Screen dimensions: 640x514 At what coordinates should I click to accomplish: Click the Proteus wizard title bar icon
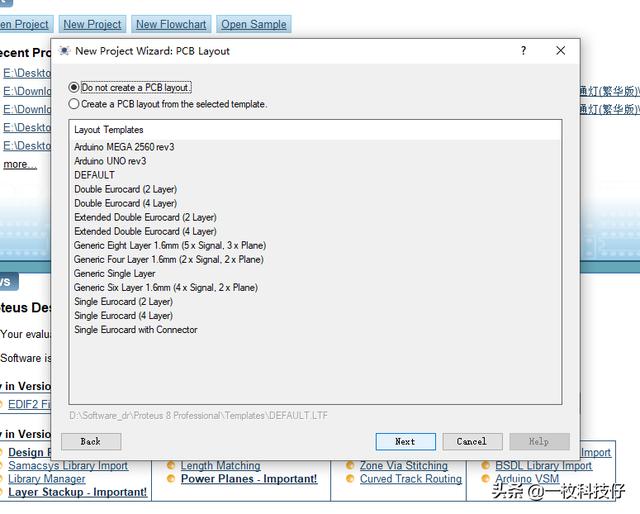64,51
